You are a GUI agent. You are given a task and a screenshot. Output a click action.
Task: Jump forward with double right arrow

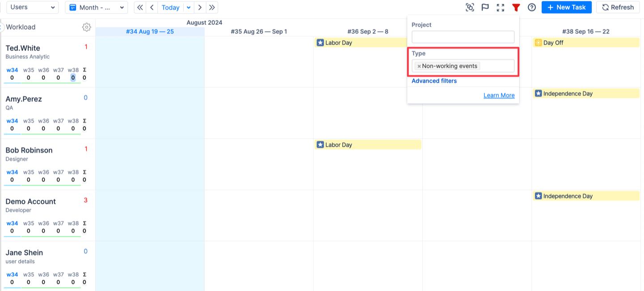pyautogui.click(x=212, y=7)
